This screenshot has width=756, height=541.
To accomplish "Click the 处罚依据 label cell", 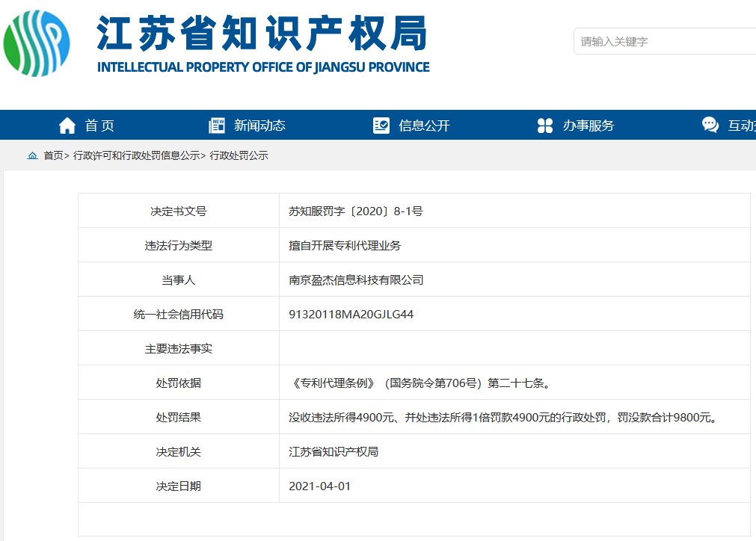I will coord(179,383).
